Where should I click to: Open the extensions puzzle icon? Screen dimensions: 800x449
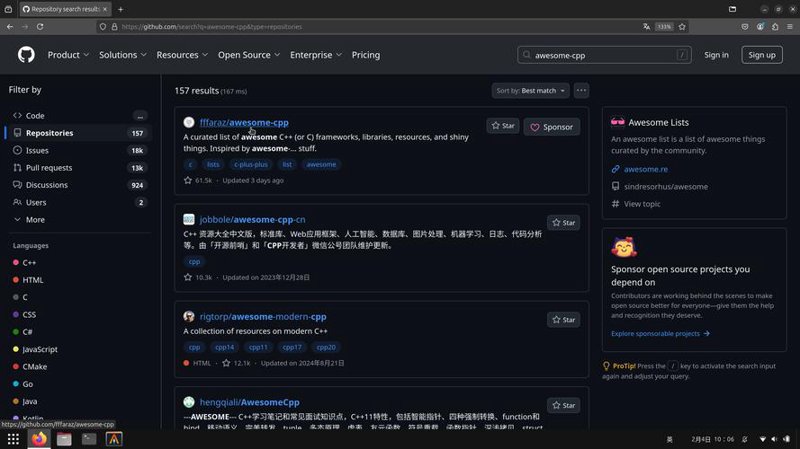[775, 27]
